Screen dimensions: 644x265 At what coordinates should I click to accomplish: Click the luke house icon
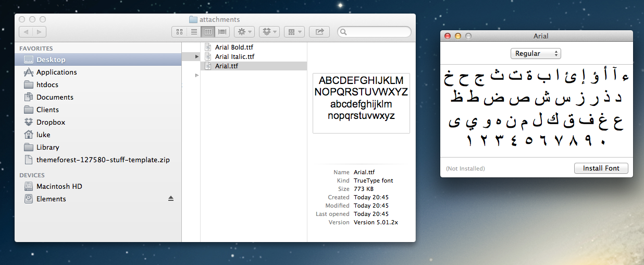tap(28, 135)
